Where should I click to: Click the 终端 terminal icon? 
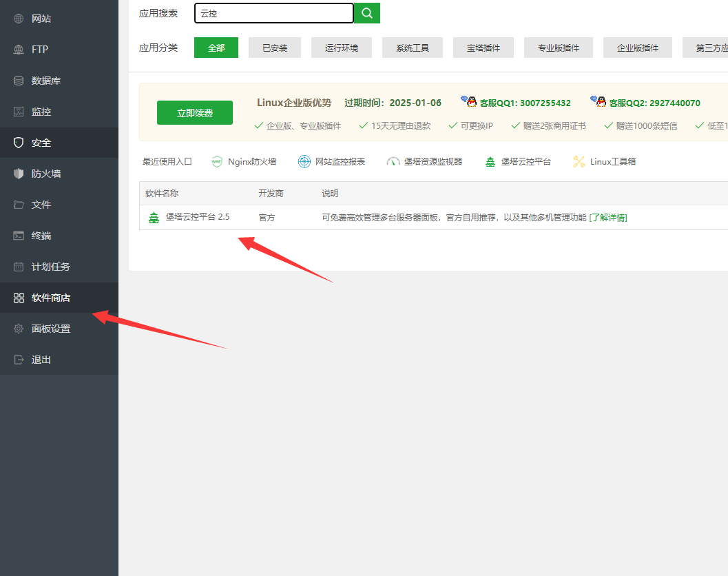pos(19,236)
